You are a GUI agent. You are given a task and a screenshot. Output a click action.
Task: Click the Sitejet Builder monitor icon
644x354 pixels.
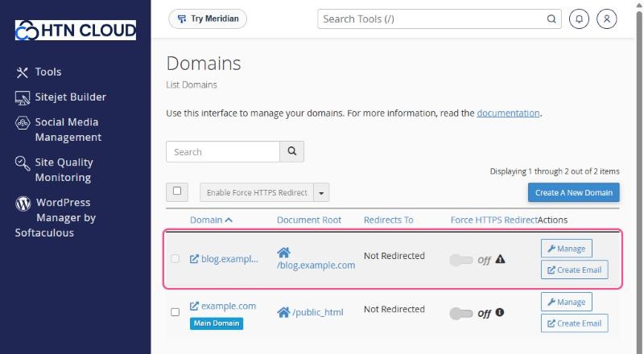pyautogui.click(x=23, y=98)
